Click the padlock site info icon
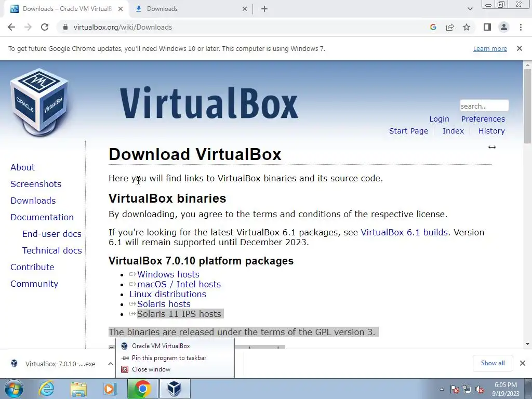The height and width of the screenshot is (399, 532). pos(65,27)
